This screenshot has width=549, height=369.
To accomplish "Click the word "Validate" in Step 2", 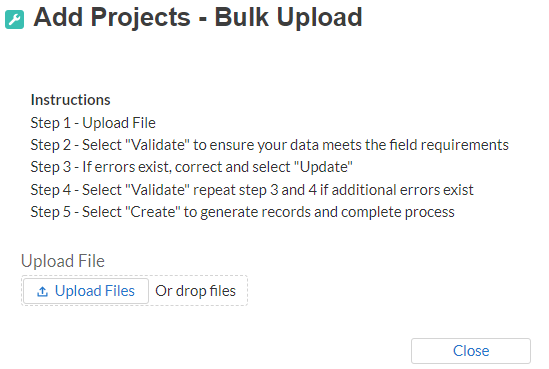I will tap(157, 145).
